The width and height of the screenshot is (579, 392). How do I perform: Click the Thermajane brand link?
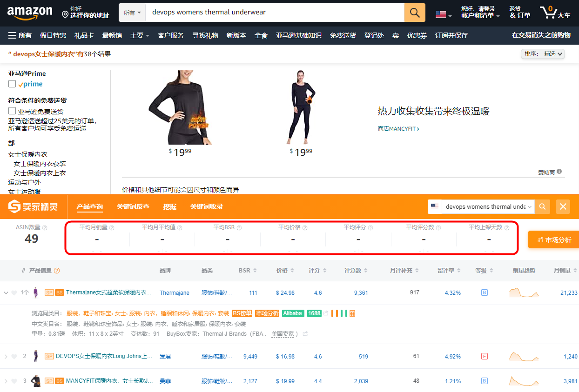coord(175,293)
